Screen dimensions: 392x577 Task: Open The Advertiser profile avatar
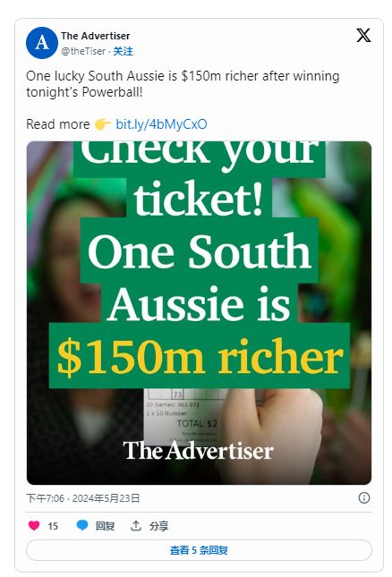(41, 43)
